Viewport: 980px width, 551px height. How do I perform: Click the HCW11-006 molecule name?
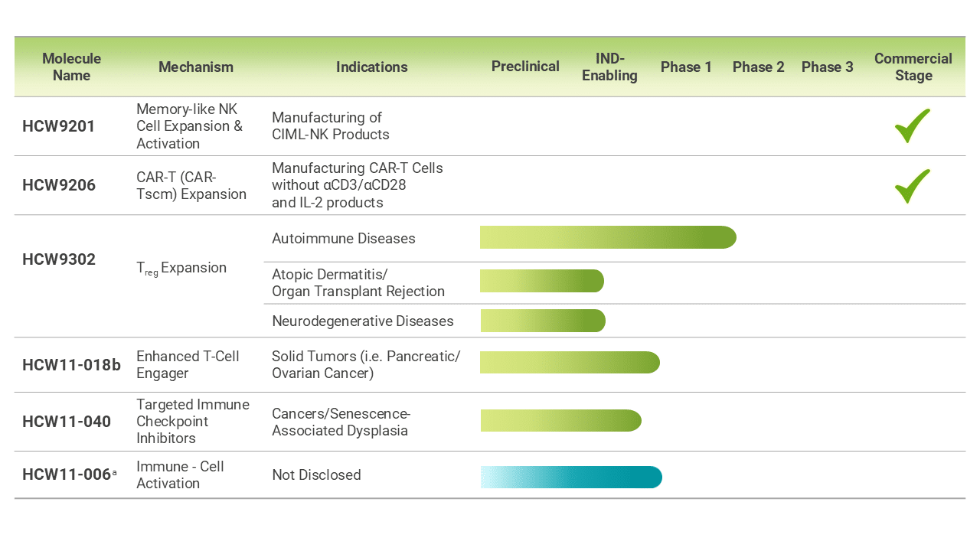coord(67,474)
